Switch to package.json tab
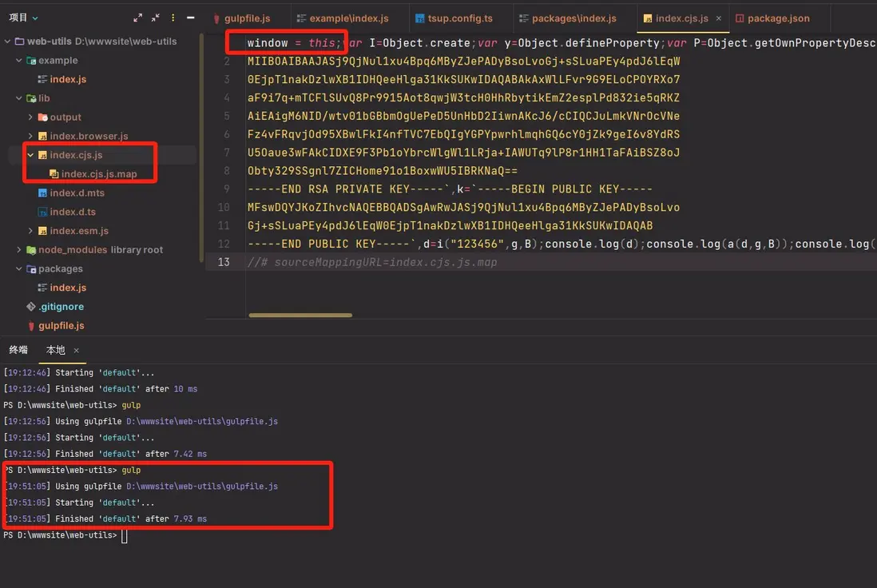This screenshot has height=588, width=877. (772, 18)
